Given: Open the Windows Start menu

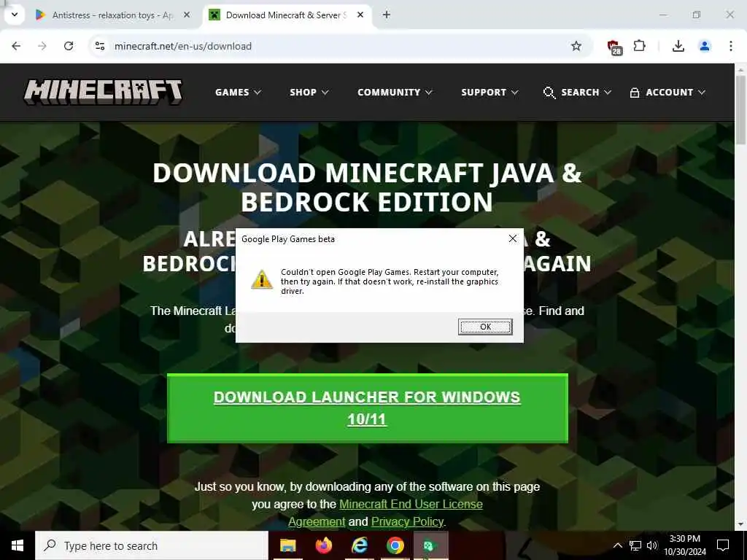Looking at the screenshot, I should point(18,545).
